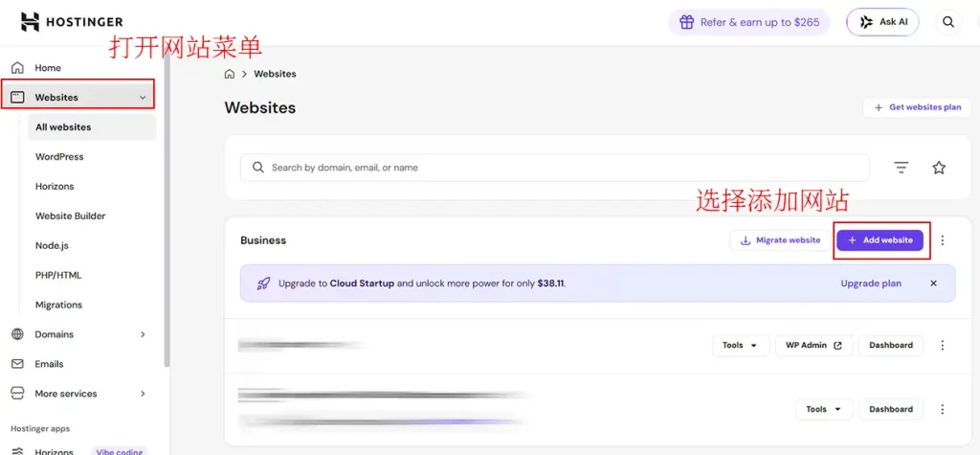Screen dimensions: 980x455
Task: Dismiss the Cloud Startup upgrade banner
Action: tap(934, 284)
